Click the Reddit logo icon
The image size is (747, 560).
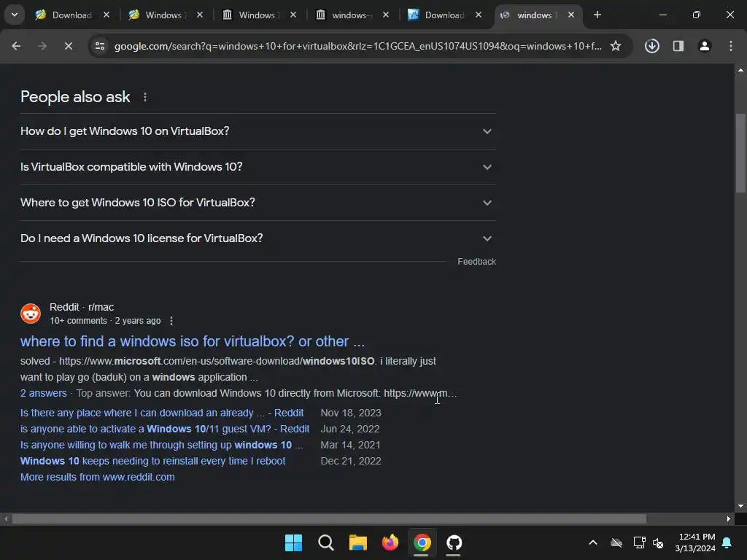[x=31, y=314]
